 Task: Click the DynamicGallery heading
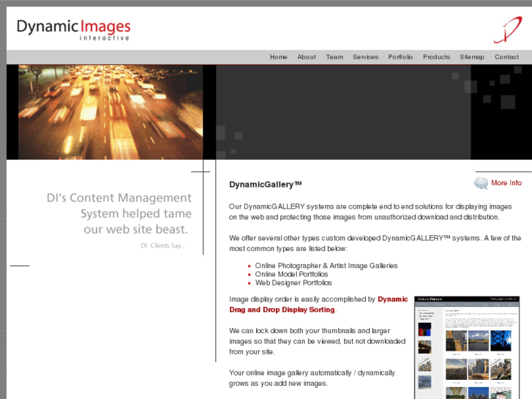tap(266, 184)
